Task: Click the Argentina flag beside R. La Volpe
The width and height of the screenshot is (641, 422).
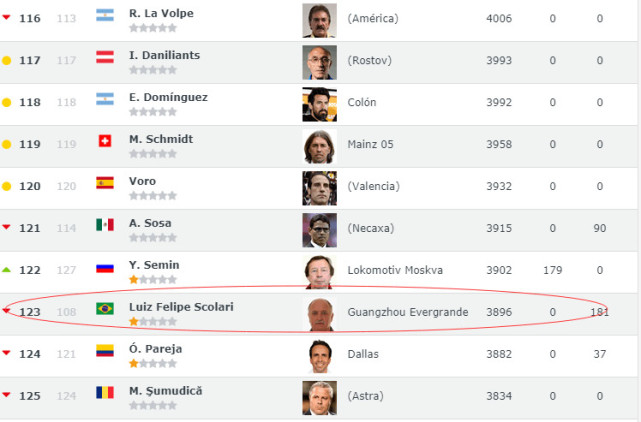Action: pos(105,15)
